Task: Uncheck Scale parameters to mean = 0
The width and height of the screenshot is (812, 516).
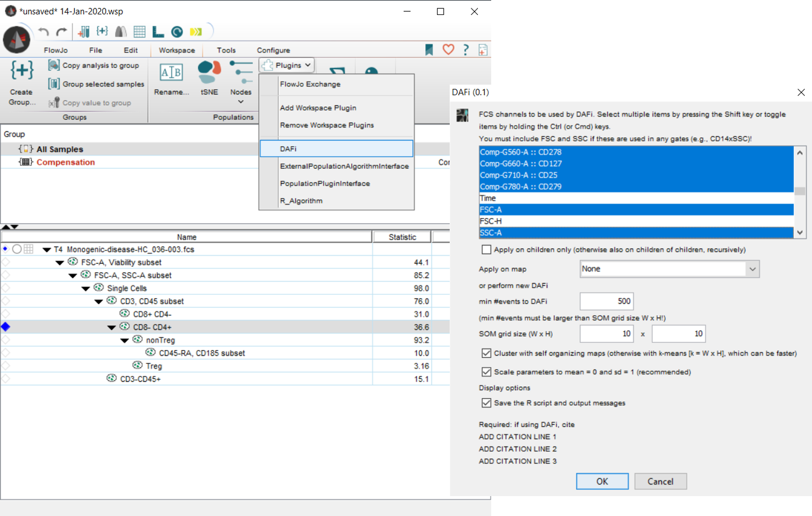Action: pos(486,372)
